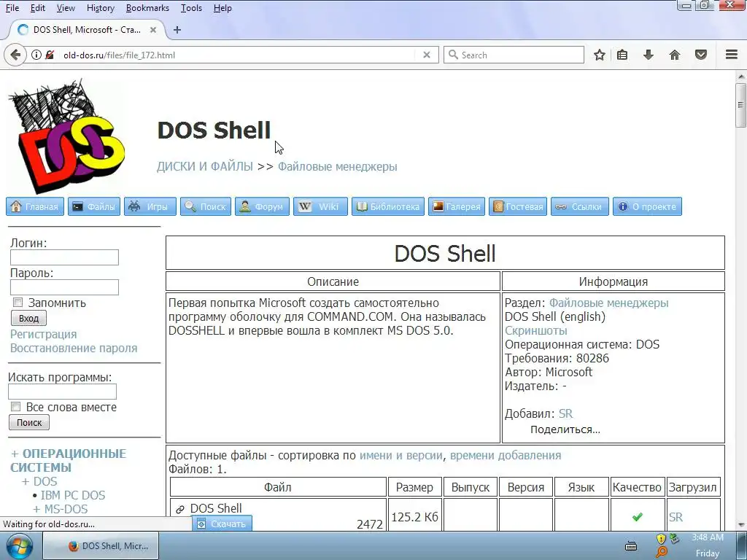Open the View menu
Screen dimensions: 747x560
click(x=66, y=8)
